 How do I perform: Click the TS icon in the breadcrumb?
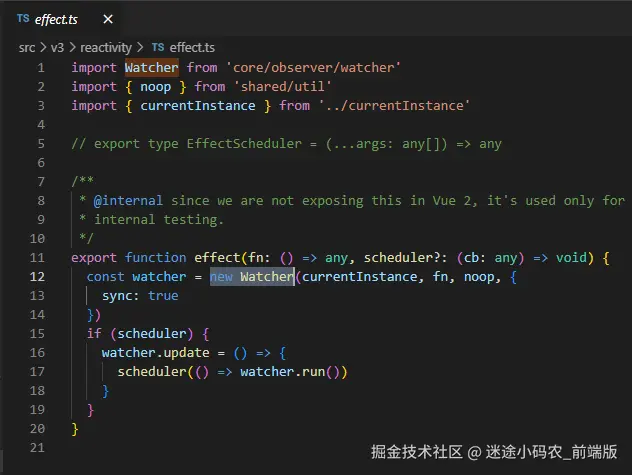158,48
